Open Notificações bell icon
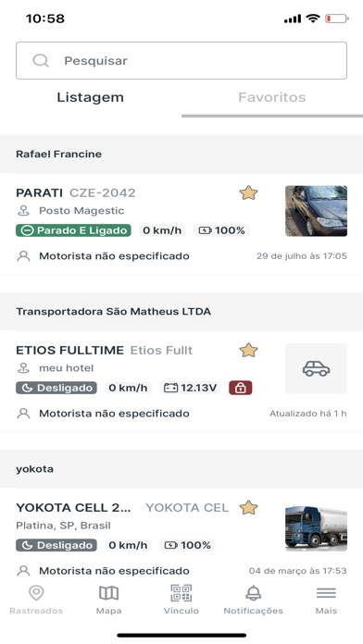 [253, 593]
